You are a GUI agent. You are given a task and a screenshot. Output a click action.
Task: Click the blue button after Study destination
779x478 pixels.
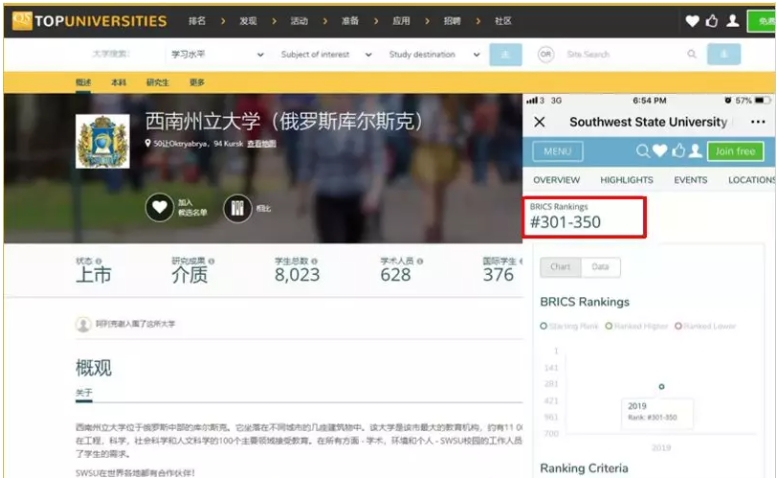pyautogui.click(x=505, y=54)
